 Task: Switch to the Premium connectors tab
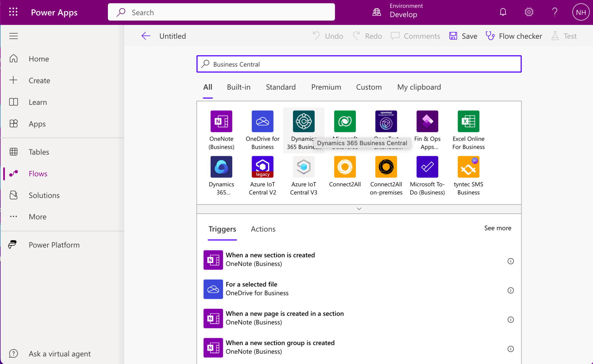(x=326, y=87)
